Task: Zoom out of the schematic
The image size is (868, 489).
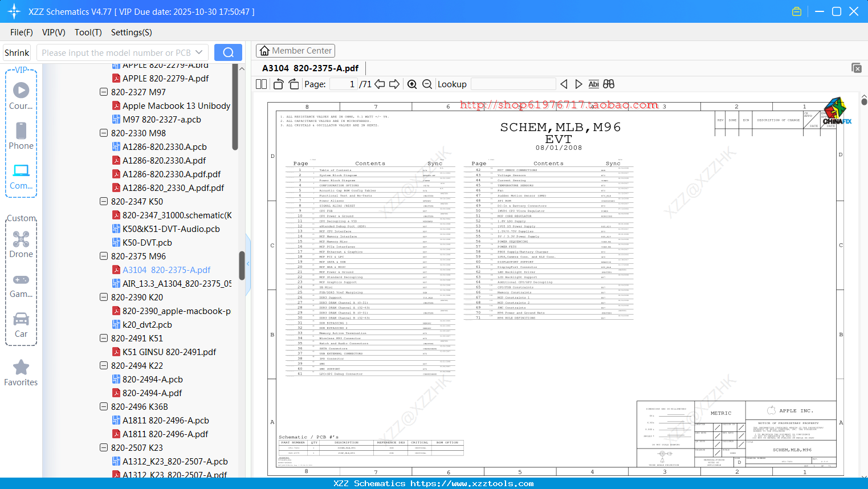Action: (427, 84)
